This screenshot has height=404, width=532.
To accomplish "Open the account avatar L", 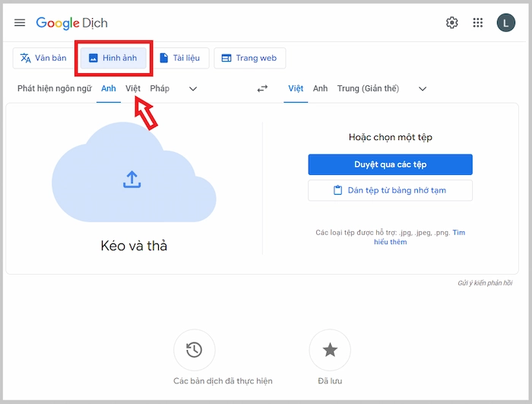I will pyautogui.click(x=506, y=23).
